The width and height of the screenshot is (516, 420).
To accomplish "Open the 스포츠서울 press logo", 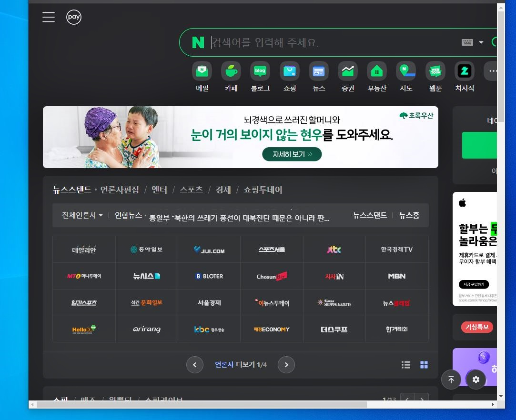I will (272, 250).
